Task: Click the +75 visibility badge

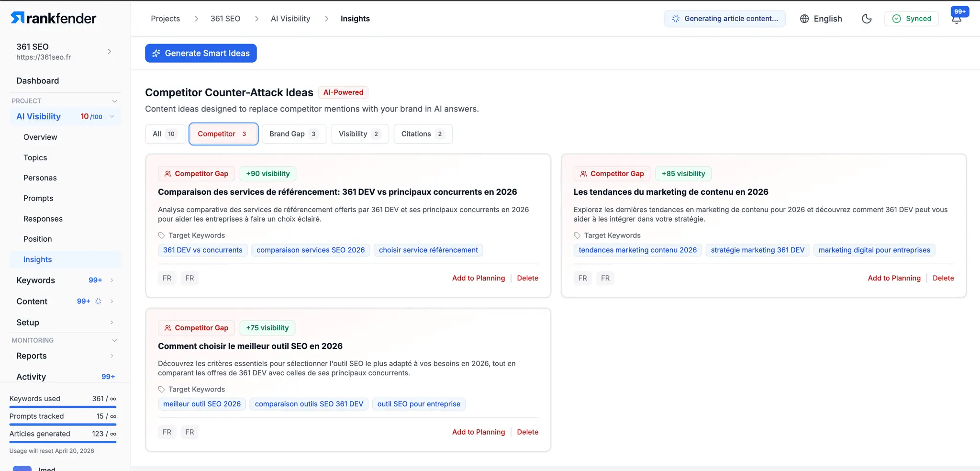Action: pos(267,328)
